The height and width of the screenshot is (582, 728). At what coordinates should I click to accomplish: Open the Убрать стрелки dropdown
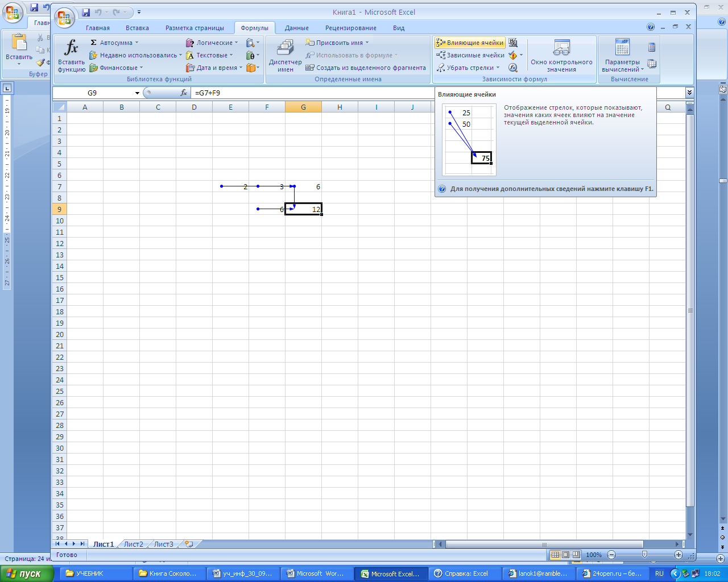[x=469, y=68]
